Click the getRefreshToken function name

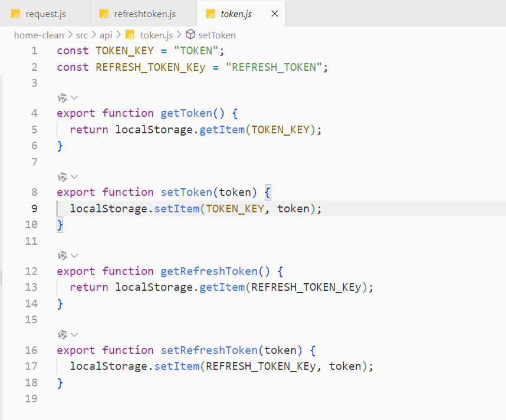pyautogui.click(x=209, y=271)
